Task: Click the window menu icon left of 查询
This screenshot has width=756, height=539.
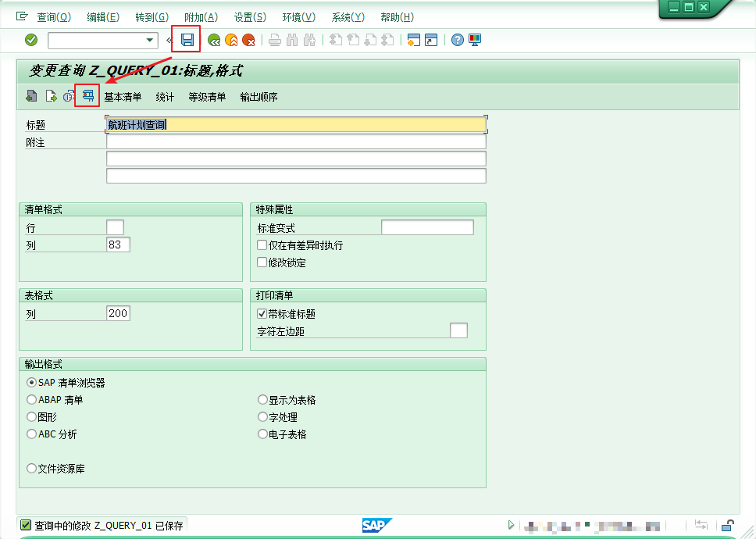Action: coord(22,16)
